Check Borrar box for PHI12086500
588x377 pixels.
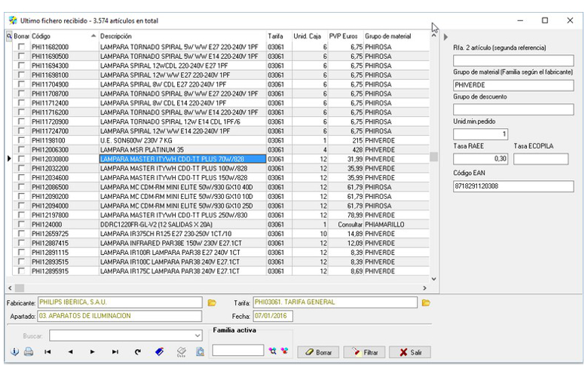coord(21,187)
